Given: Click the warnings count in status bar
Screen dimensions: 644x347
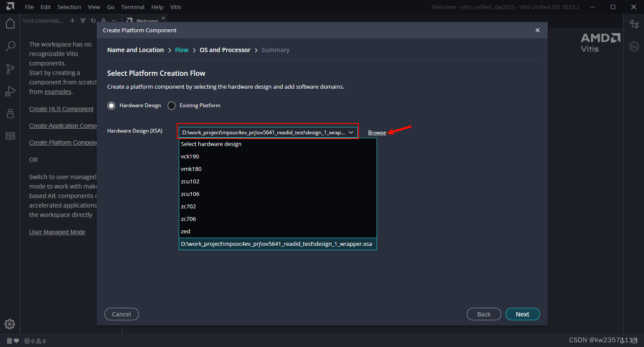Looking at the screenshot, I should [x=41, y=341].
